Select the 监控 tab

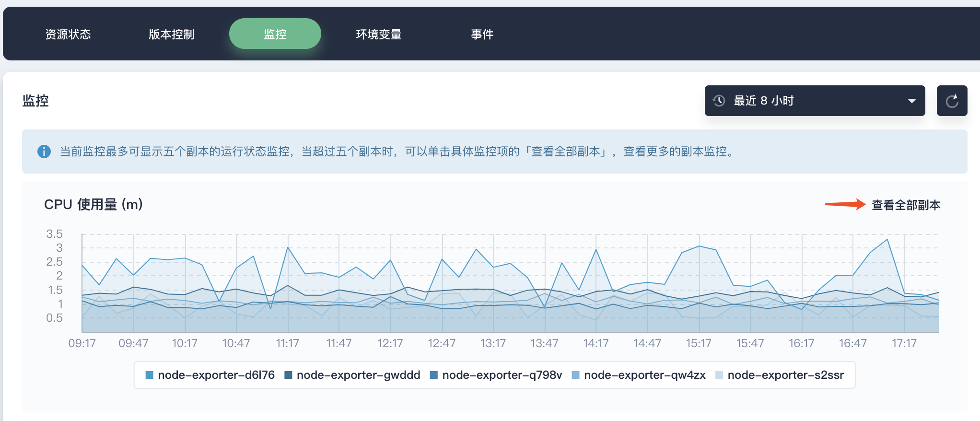[x=275, y=34]
